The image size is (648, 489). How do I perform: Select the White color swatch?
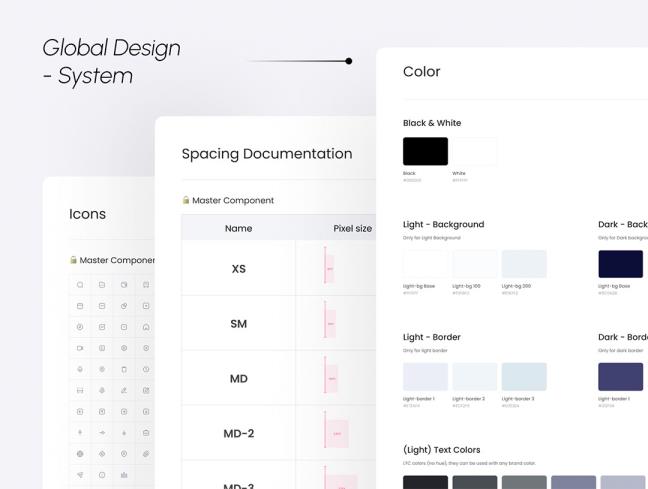[474, 151]
